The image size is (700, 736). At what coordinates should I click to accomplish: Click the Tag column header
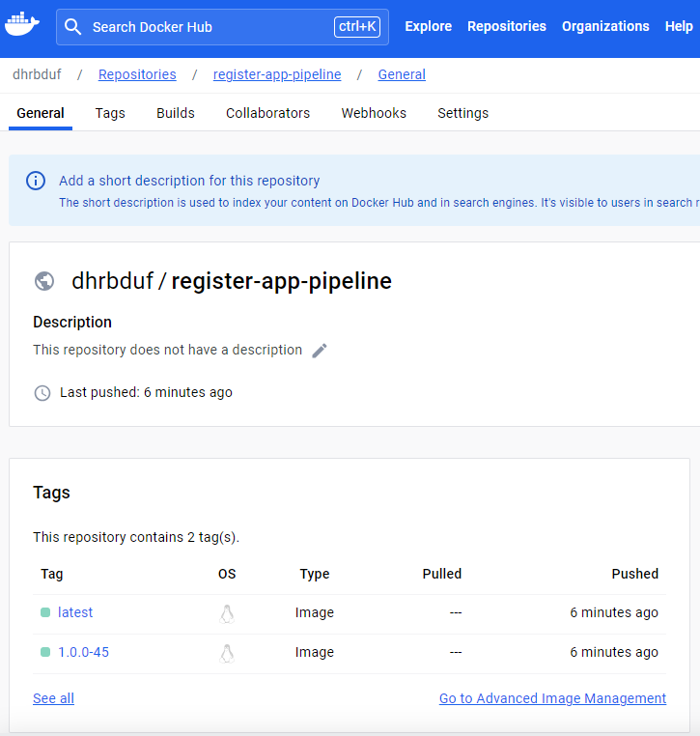(x=51, y=574)
